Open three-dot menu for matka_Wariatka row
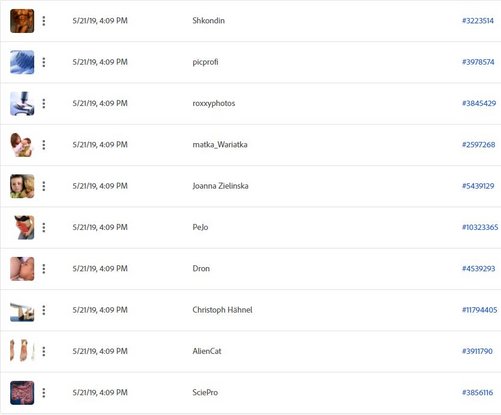The height and width of the screenshot is (415, 501). click(44, 145)
